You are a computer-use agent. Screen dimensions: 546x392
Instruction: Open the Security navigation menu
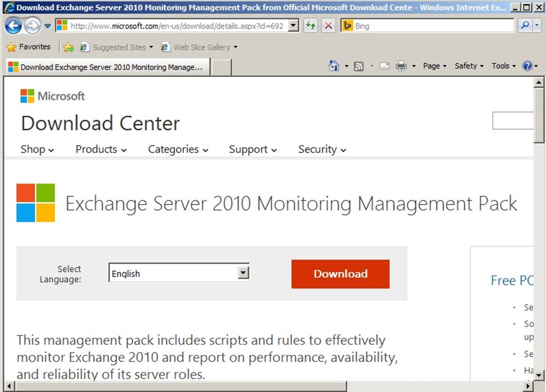(322, 149)
